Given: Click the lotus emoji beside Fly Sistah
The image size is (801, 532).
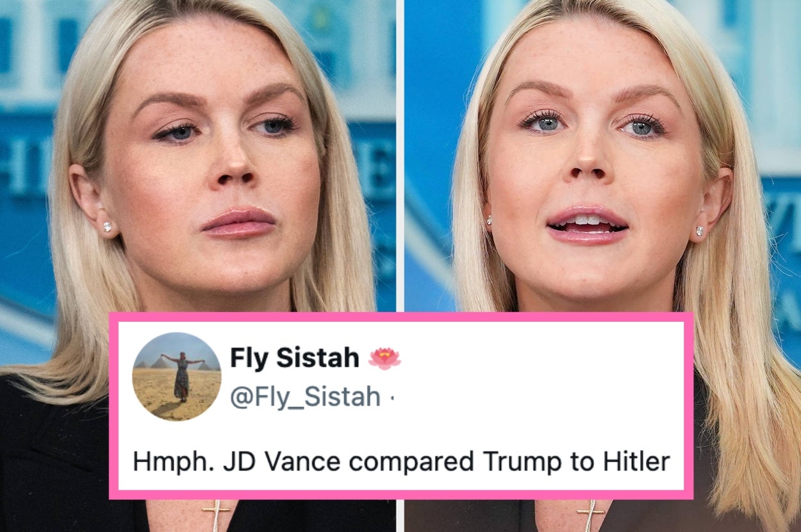Looking at the screenshot, I should point(384,358).
